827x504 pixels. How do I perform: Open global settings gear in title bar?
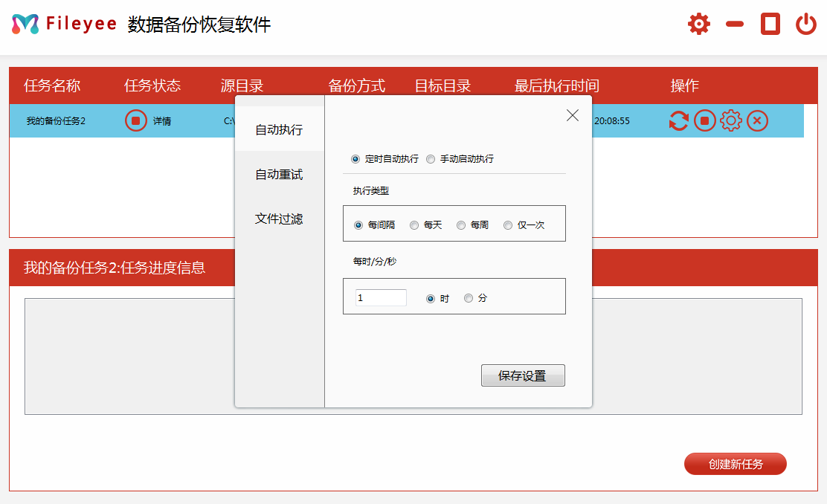coord(699,24)
